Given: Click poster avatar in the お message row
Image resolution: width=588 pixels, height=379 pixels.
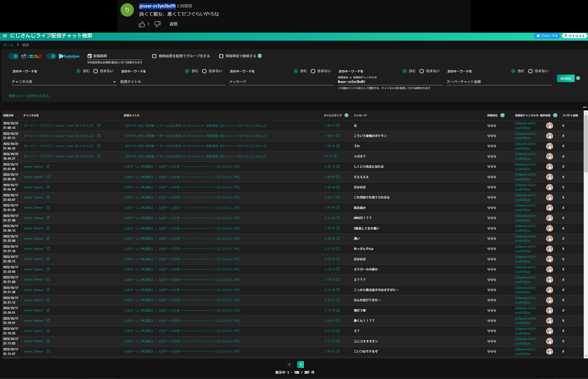Looking at the screenshot, I should coord(549,126).
